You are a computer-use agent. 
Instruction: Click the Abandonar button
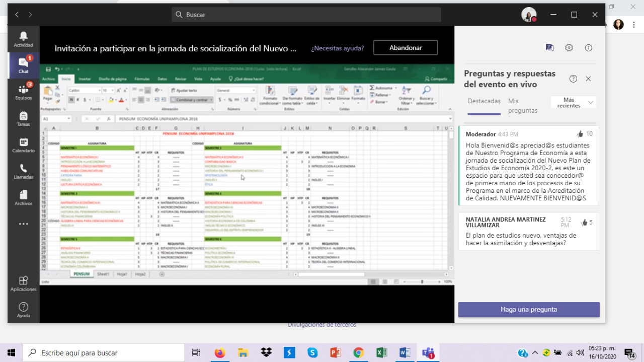[x=406, y=48]
